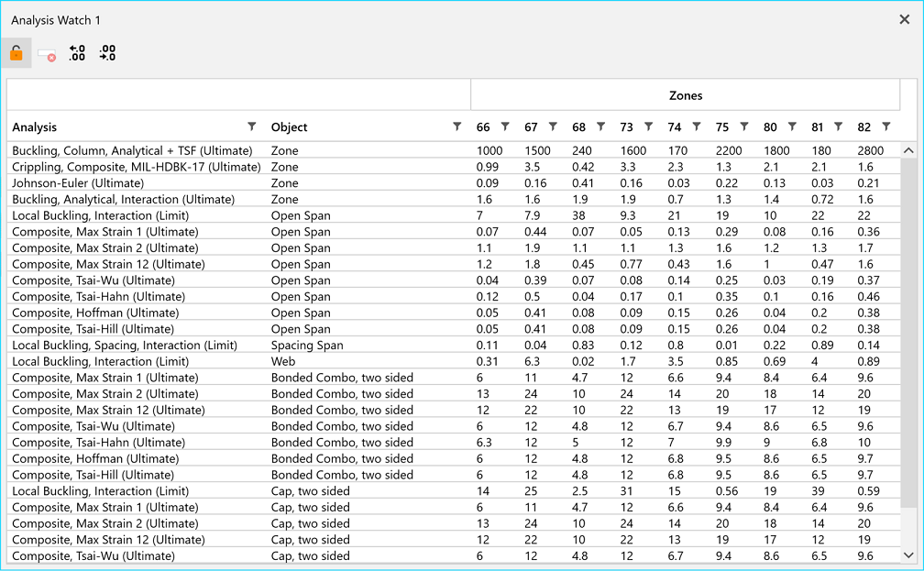Open the filter for zone 73

click(x=648, y=126)
